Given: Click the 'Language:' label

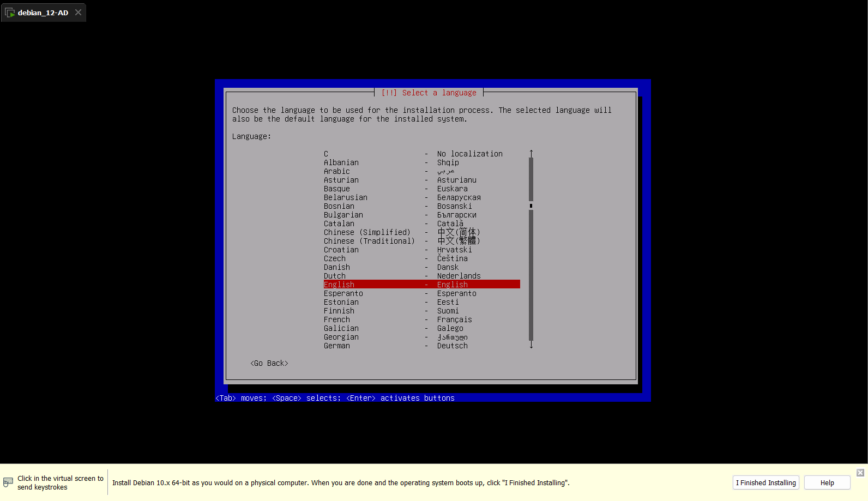Looking at the screenshot, I should (x=251, y=136).
